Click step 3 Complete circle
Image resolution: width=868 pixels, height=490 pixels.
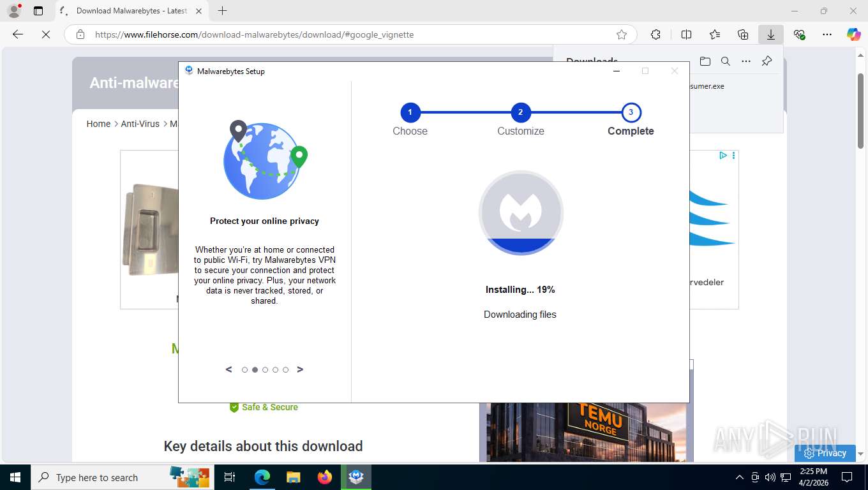(x=631, y=112)
